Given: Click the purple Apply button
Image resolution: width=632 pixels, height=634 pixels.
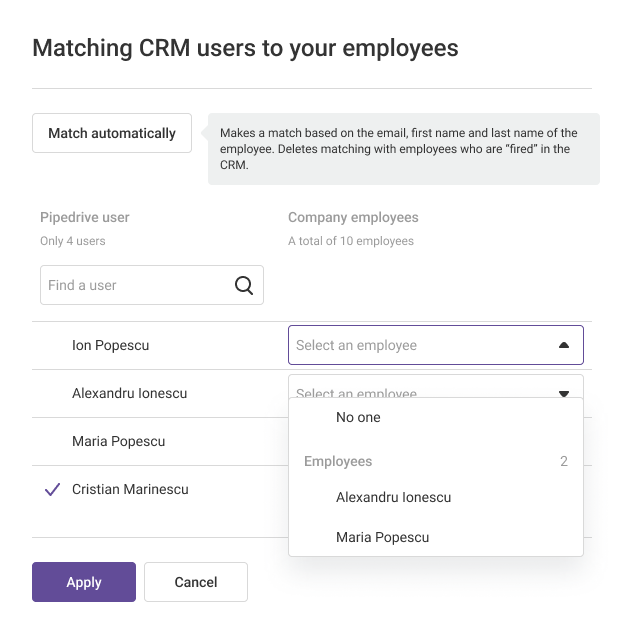Looking at the screenshot, I should [x=84, y=582].
